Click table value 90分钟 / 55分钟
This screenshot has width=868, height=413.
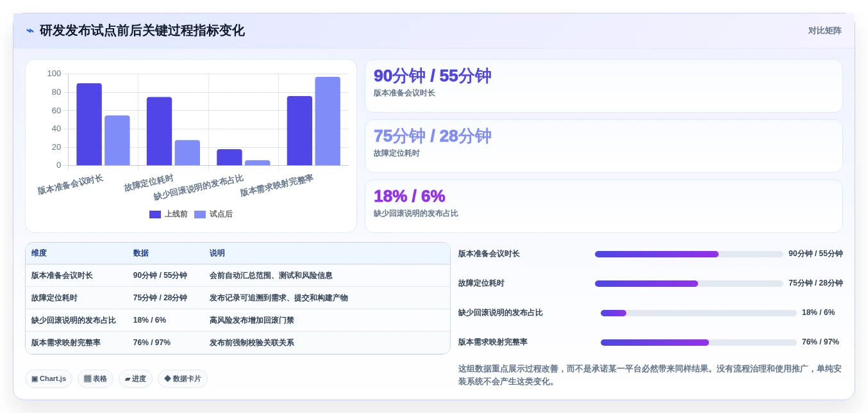tap(160, 275)
